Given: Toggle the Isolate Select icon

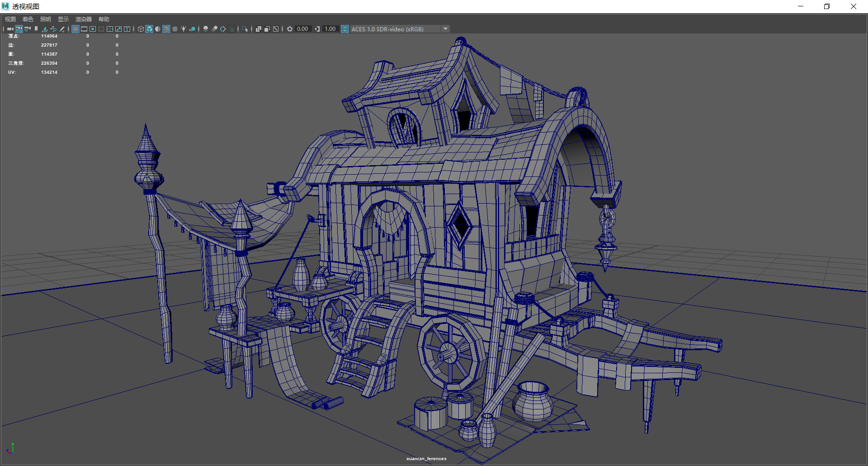Looking at the screenshot, I should (245, 29).
